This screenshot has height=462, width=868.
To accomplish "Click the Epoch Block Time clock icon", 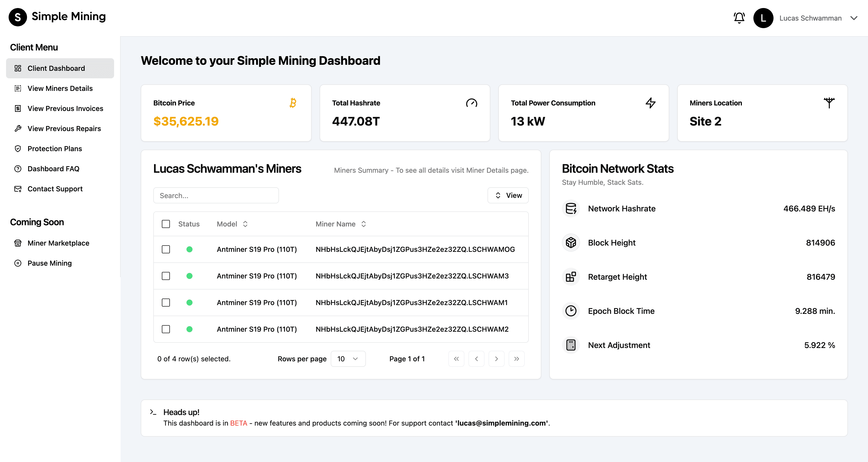I will pyautogui.click(x=571, y=311).
